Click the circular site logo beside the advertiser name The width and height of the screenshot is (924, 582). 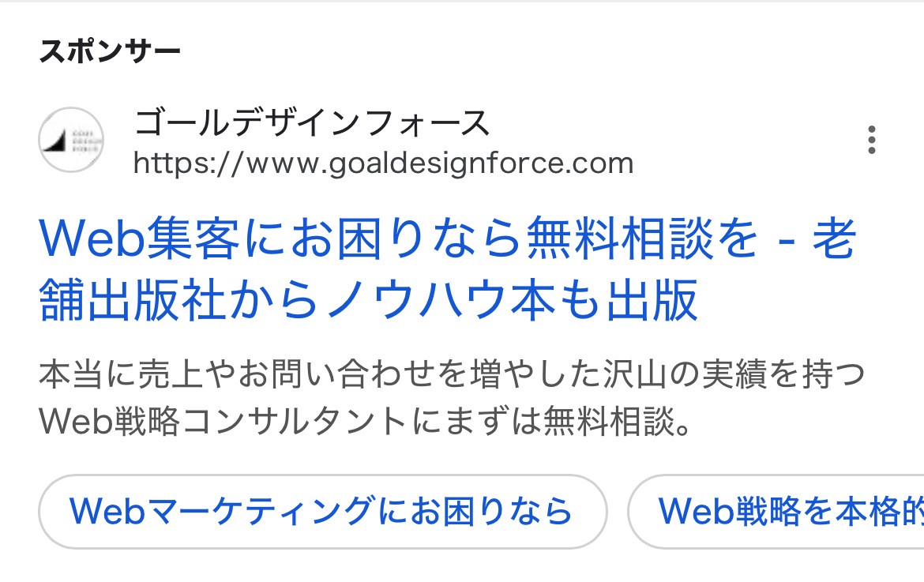tap(71, 140)
